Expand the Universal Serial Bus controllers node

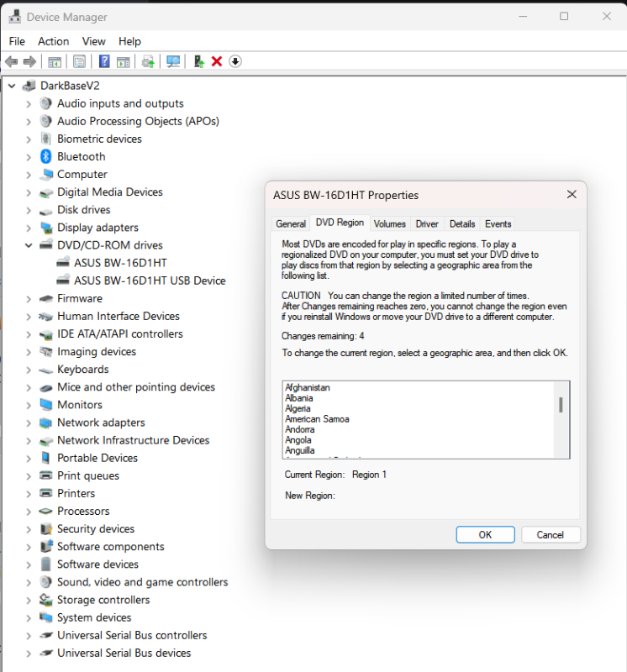[29, 635]
